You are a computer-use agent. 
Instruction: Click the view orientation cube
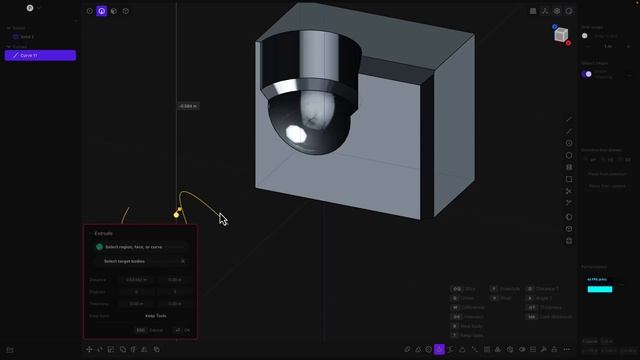click(x=561, y=35)
